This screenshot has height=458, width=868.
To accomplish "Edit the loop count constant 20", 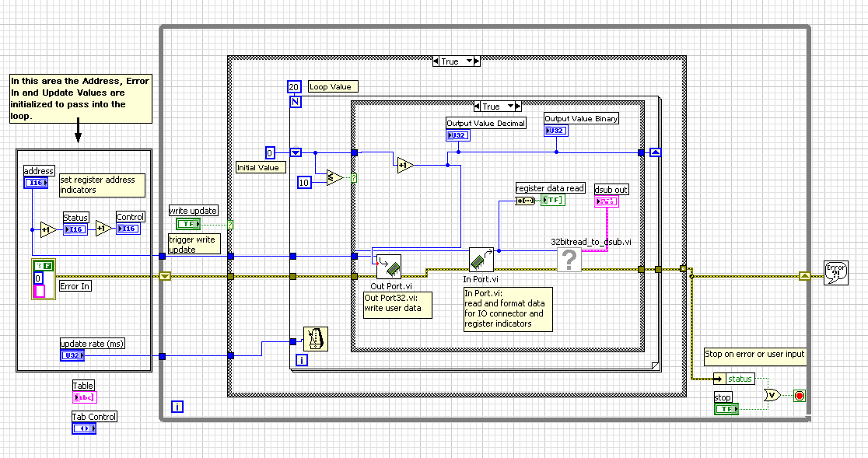I will pos(294,87).
